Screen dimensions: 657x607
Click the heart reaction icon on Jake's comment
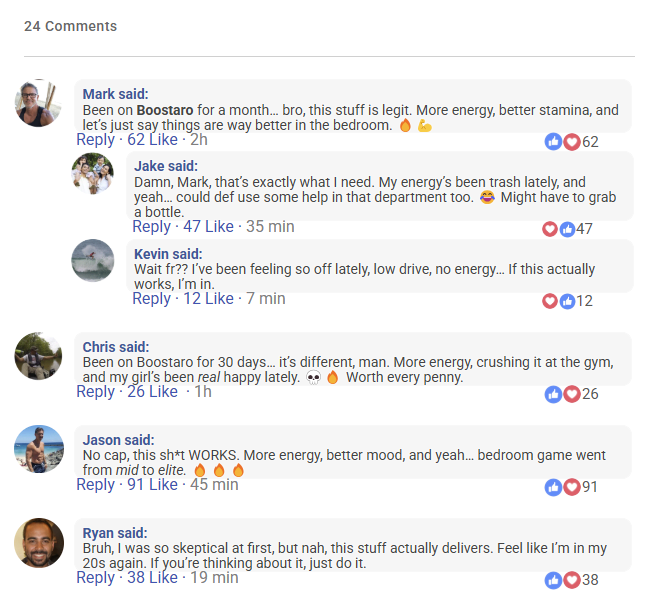(549, 229)
